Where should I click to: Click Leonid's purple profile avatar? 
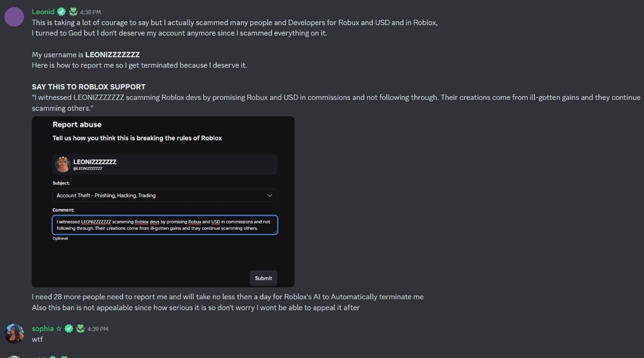pyautogui.click(x=14, y=17)
